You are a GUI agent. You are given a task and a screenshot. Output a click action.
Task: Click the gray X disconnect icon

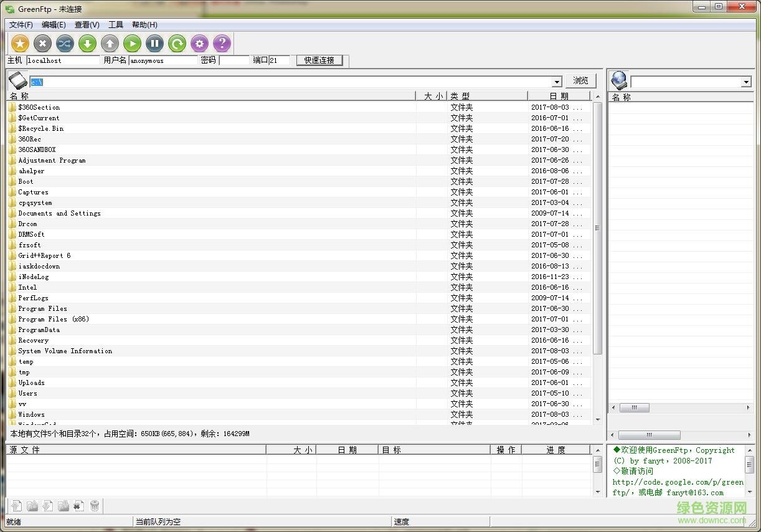(x=42, y=43)
